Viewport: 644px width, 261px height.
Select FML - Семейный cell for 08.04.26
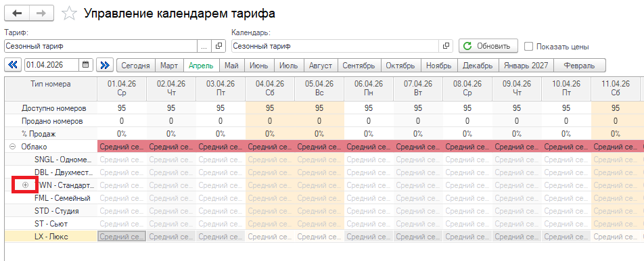[467, 198]
